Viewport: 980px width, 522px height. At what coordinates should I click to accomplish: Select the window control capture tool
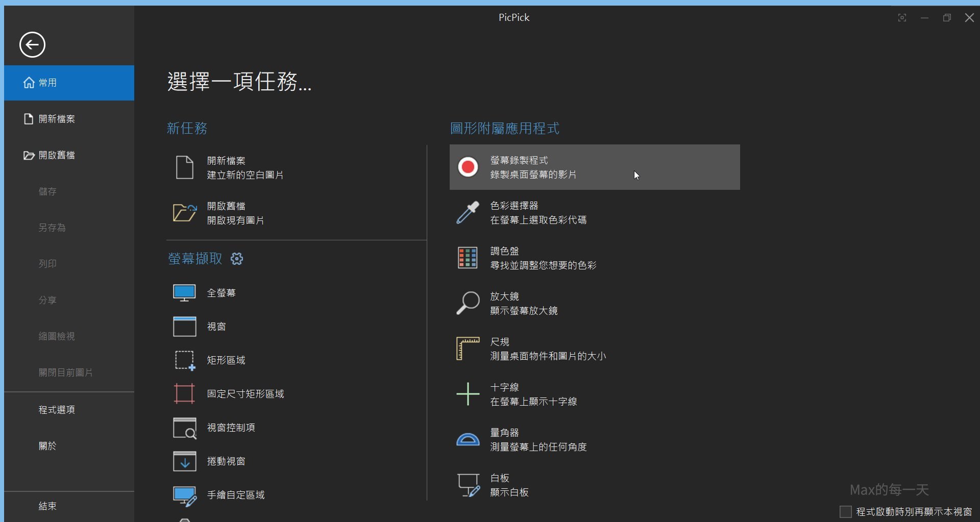(x=231, y=428)
